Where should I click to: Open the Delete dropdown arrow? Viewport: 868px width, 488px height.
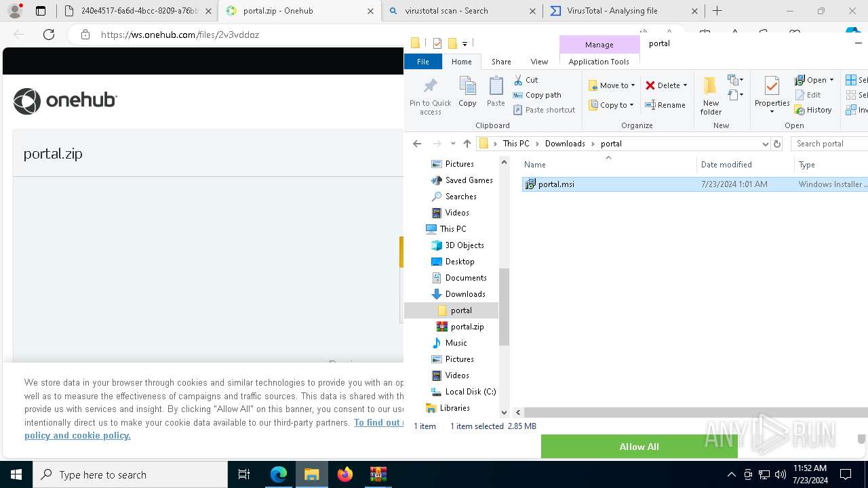click(685, 85)
